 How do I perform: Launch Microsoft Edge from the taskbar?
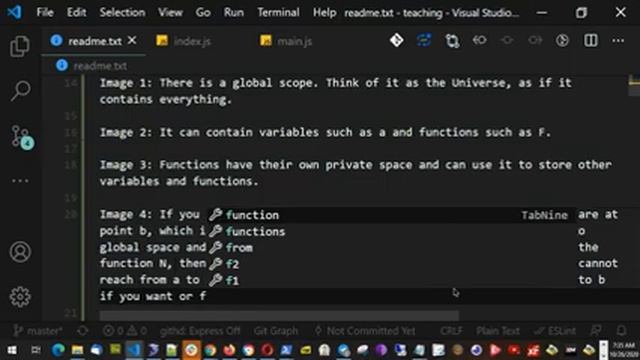coord(58,350)
